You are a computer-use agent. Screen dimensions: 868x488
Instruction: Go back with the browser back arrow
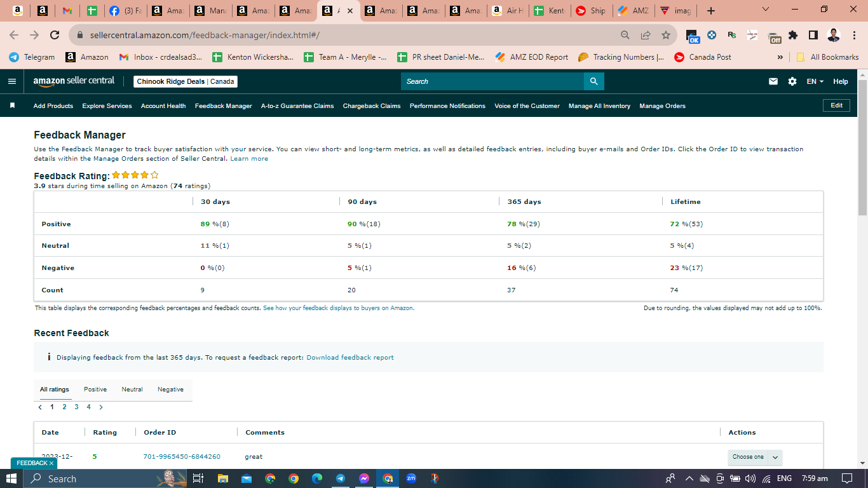click(14, 35)
